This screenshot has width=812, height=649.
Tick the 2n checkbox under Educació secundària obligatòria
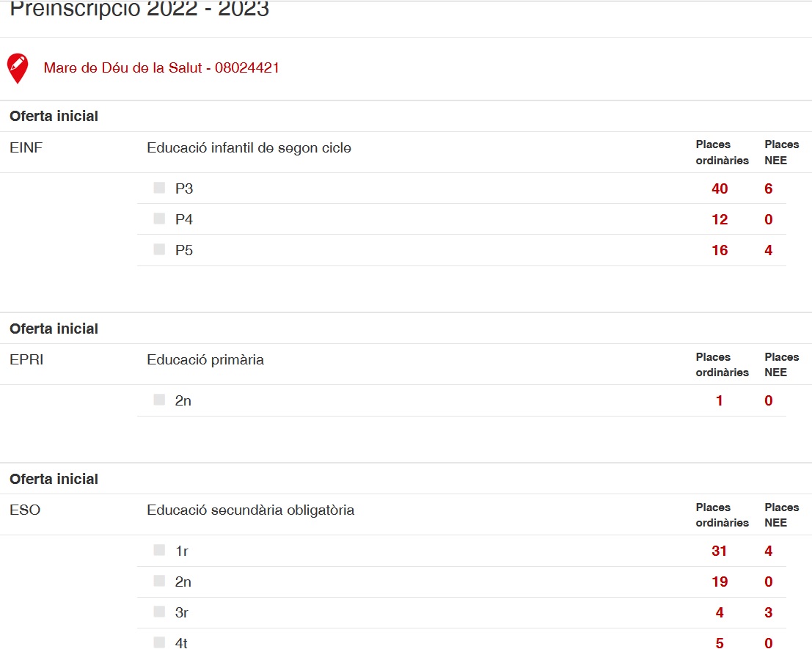159,581
